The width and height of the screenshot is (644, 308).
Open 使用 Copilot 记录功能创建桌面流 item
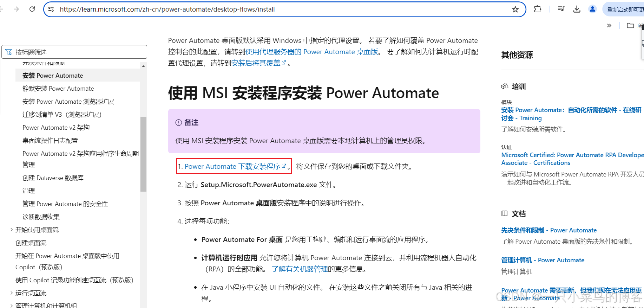tap(74, 280)
